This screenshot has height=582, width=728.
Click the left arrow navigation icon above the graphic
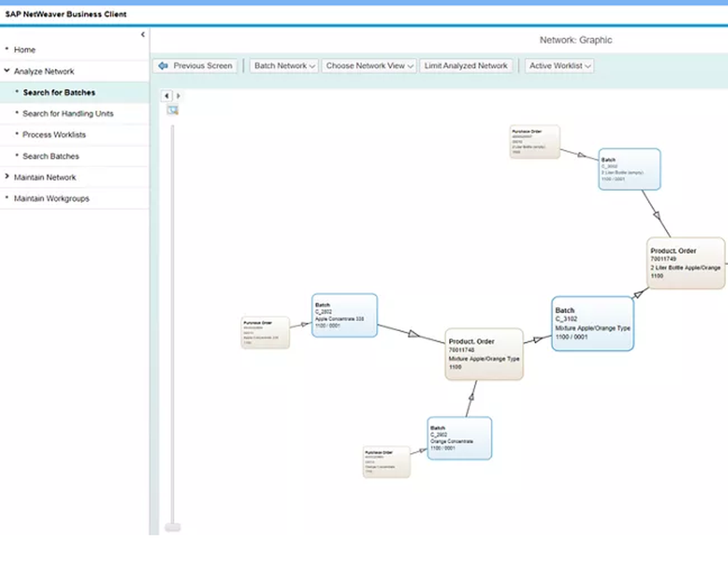click(166, 95)
